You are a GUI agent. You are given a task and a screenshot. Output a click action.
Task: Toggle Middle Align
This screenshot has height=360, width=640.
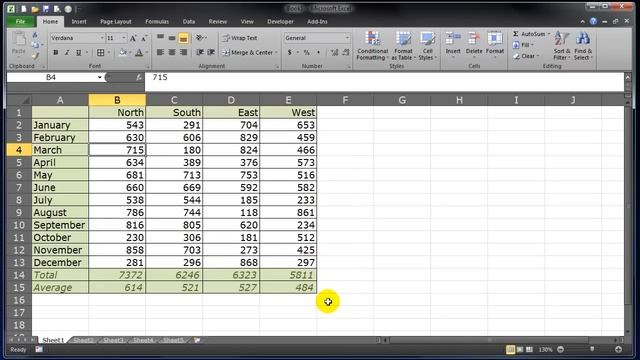(172, 38)
